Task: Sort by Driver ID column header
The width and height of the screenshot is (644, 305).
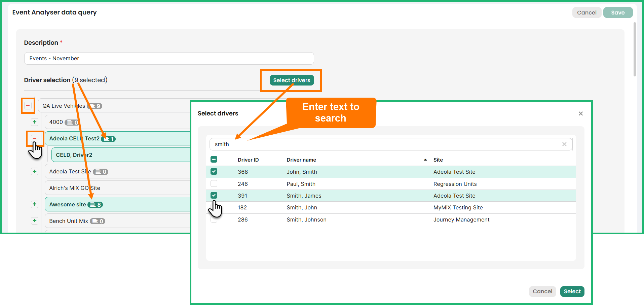Action: coord(248,160)
